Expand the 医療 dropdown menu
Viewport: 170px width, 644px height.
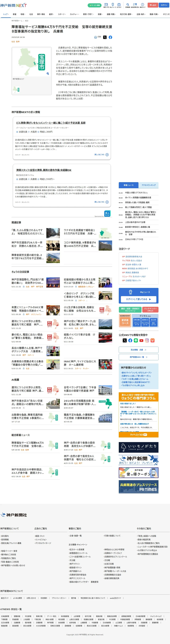[100, 14]
